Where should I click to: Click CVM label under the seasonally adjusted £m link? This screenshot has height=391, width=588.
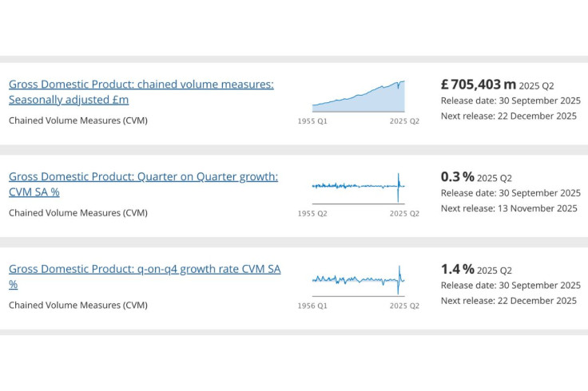click(78, 120)
